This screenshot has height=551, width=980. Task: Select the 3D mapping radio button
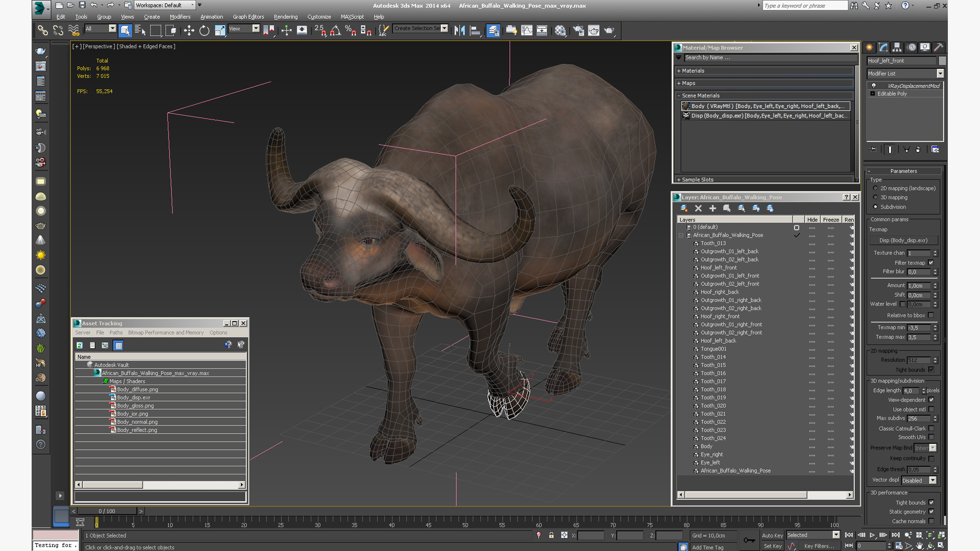(x=875, y=197)
